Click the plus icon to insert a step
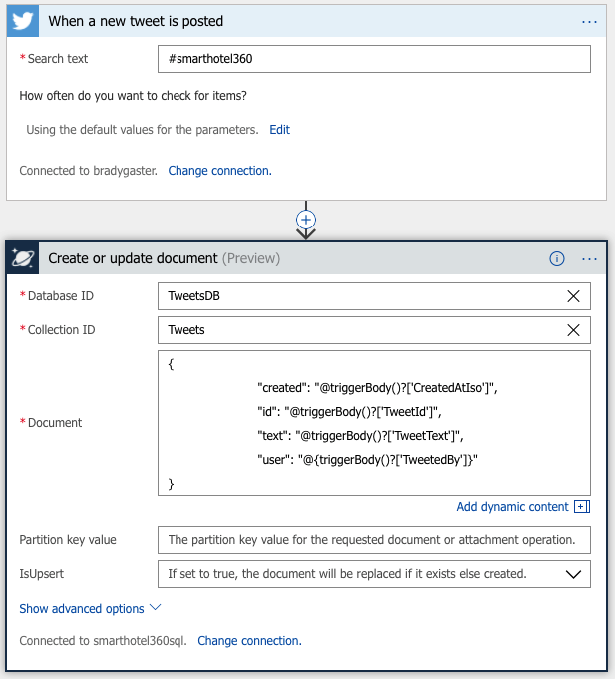The image size is (615, 679). [x=306, y=220]
